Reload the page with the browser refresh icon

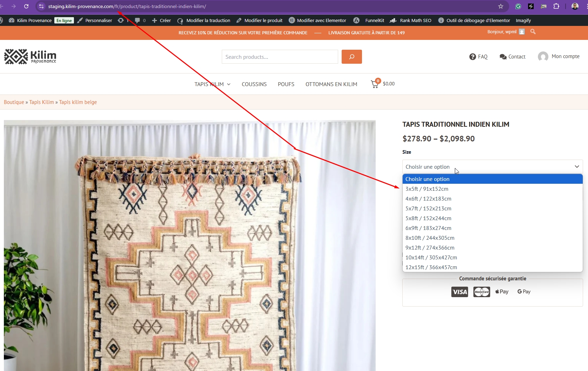[26, 6]
